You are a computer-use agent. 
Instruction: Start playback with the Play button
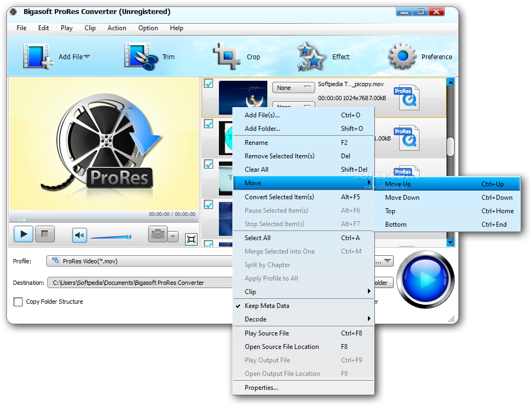24,234
